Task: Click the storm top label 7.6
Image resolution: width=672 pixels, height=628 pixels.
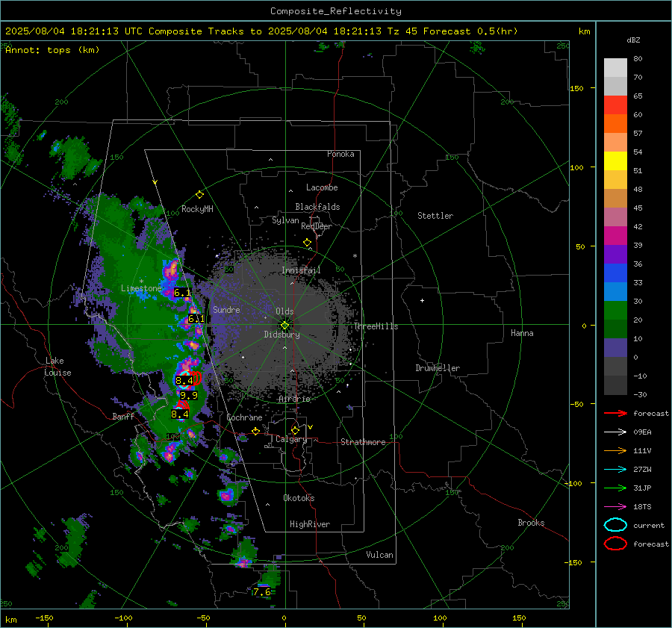Action: coord(262,592)
